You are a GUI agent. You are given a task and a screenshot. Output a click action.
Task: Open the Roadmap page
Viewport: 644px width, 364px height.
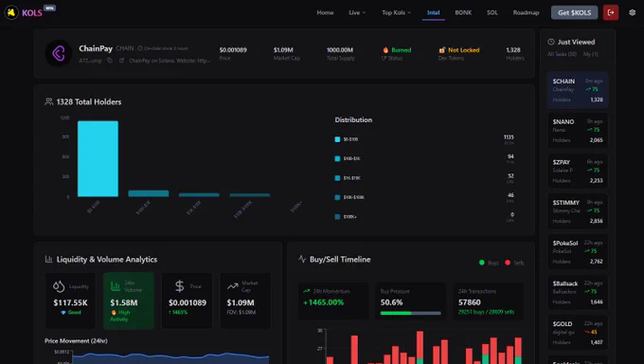pos(526,12)
